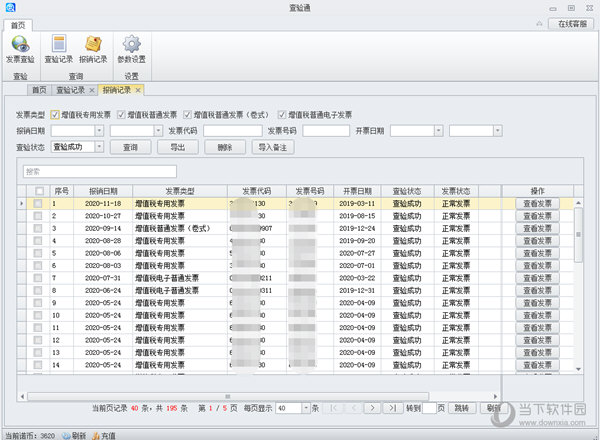This screenshot has height=440, width=600.
Task: Open the 发票查验 invoice verification tool
Action: click(20, 49)
